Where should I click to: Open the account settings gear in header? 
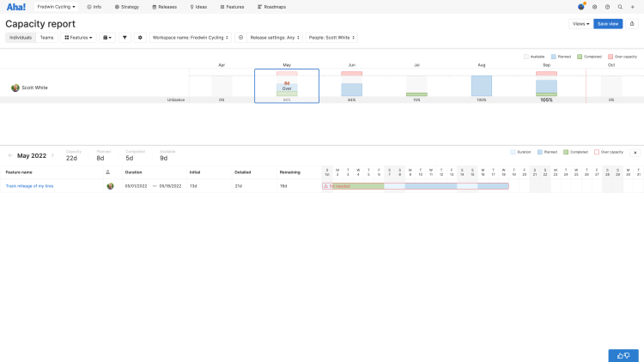594,7
